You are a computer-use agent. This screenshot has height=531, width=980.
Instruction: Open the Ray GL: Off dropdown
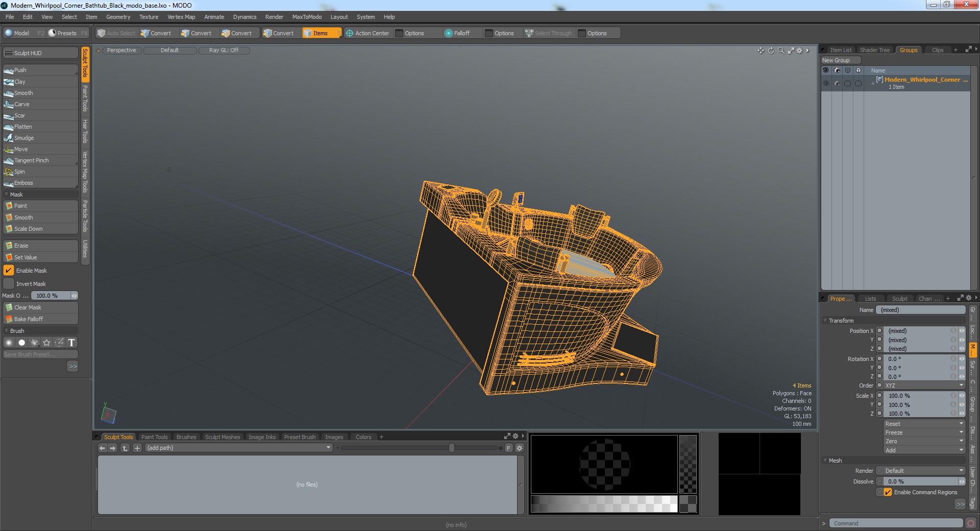(224, 50)
